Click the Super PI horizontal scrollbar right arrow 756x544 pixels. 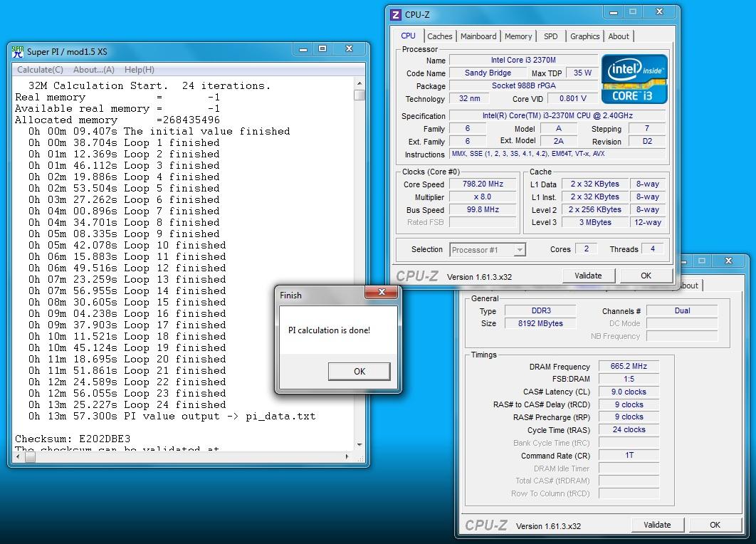(347, 456)
